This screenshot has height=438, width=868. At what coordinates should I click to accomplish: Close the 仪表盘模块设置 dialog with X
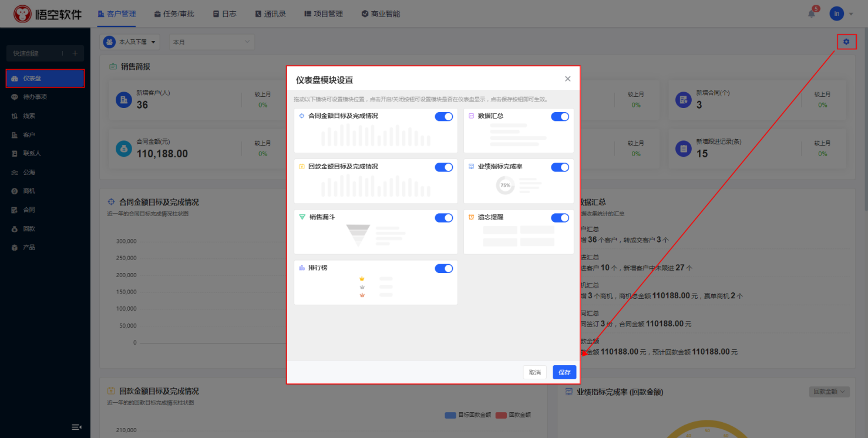point(567,79)
